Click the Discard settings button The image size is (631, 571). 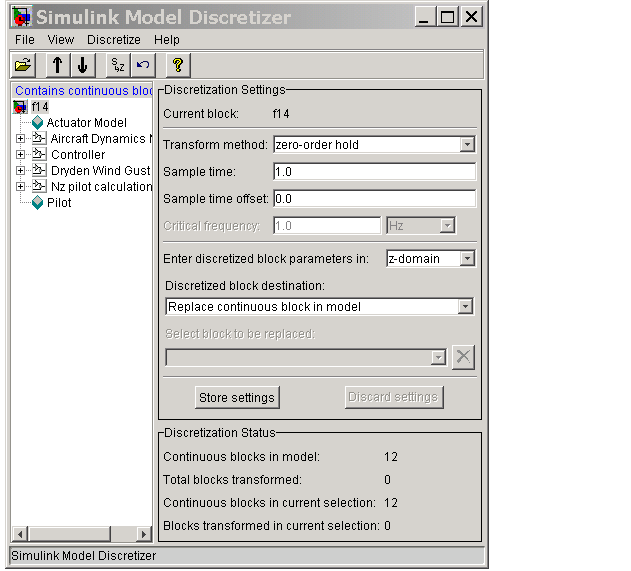click(394, 397)
